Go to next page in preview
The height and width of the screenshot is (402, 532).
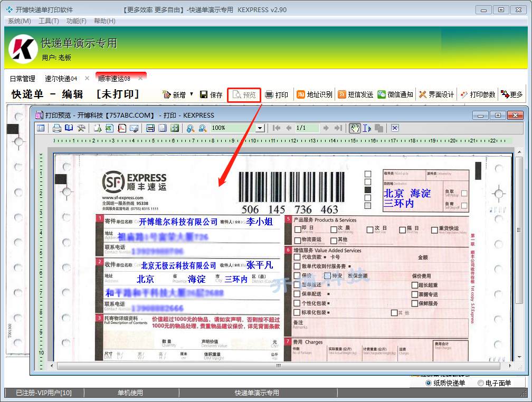coord(326,128)
